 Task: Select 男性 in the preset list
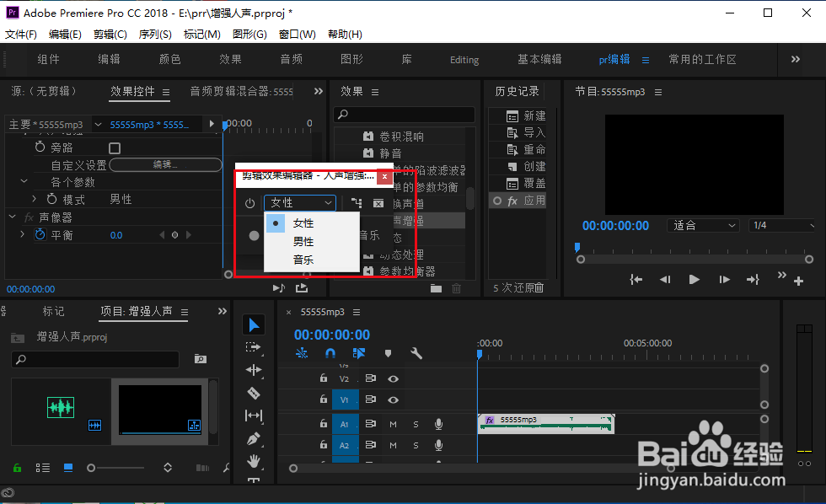click(303, 242)
